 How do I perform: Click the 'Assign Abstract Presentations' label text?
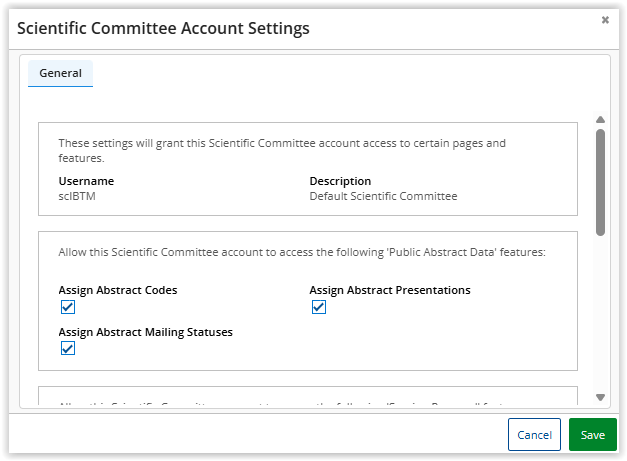[x=389, y=290]
